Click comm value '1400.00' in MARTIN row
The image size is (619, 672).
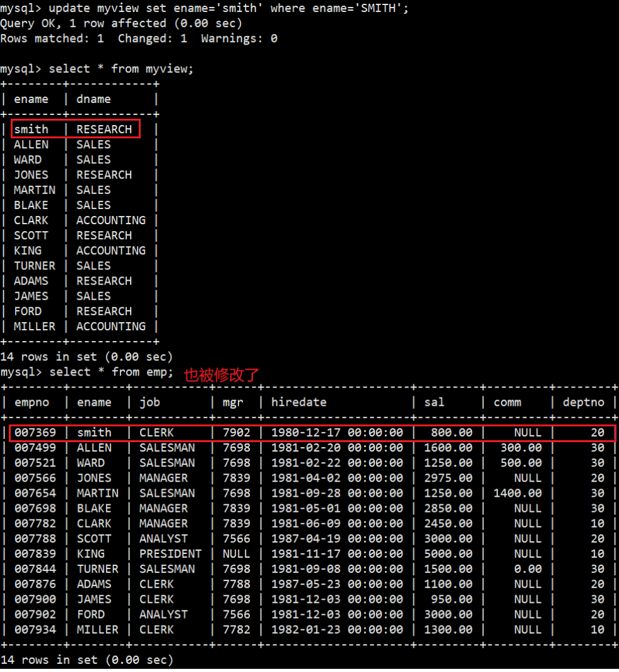(x=517, y=493)
